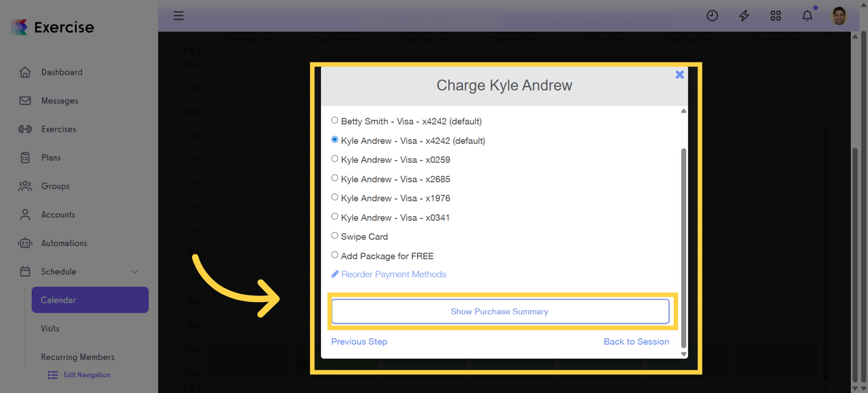868x393 pixels.
Task: Click the Schedule calendar icon
Action: [25, 272]
